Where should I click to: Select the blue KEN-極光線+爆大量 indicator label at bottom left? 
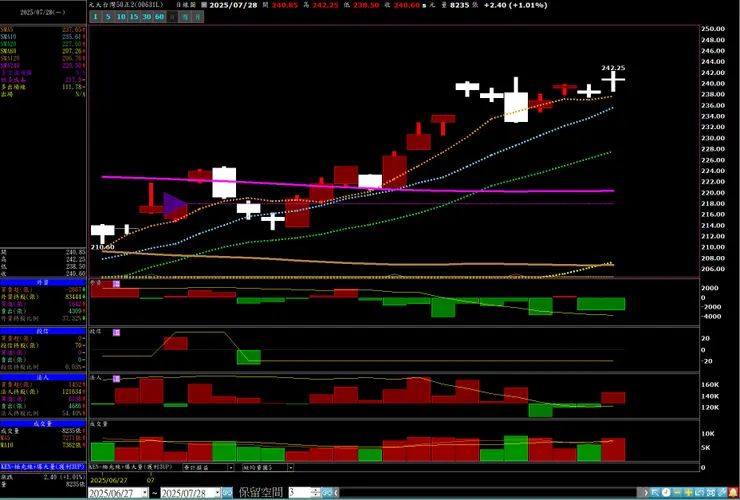(x=43, y=466)
